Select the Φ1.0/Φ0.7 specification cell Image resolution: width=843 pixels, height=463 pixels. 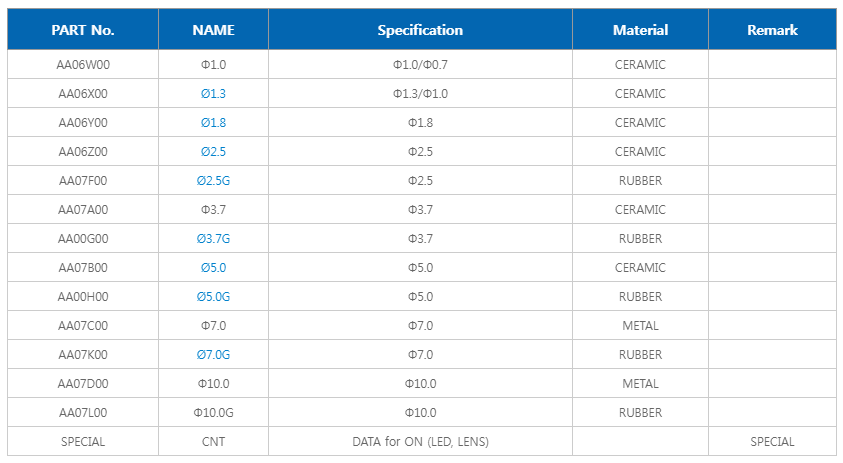pyautogui.click(x=420, y=65)
